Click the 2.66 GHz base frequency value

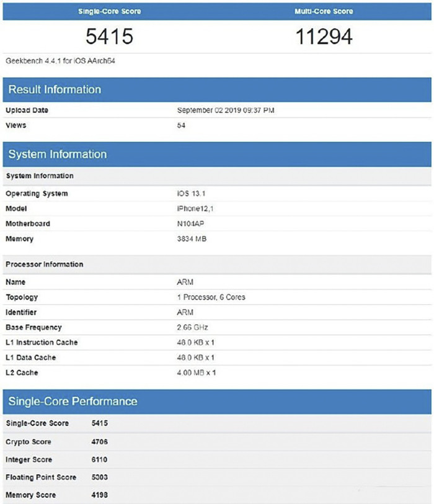point(193,327)
